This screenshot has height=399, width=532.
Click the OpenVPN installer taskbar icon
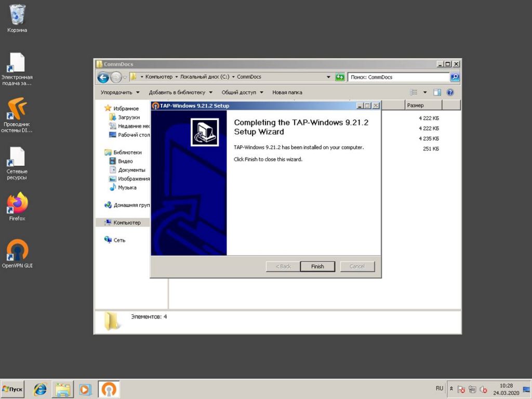pyautogui.click(x=109, y=389)
